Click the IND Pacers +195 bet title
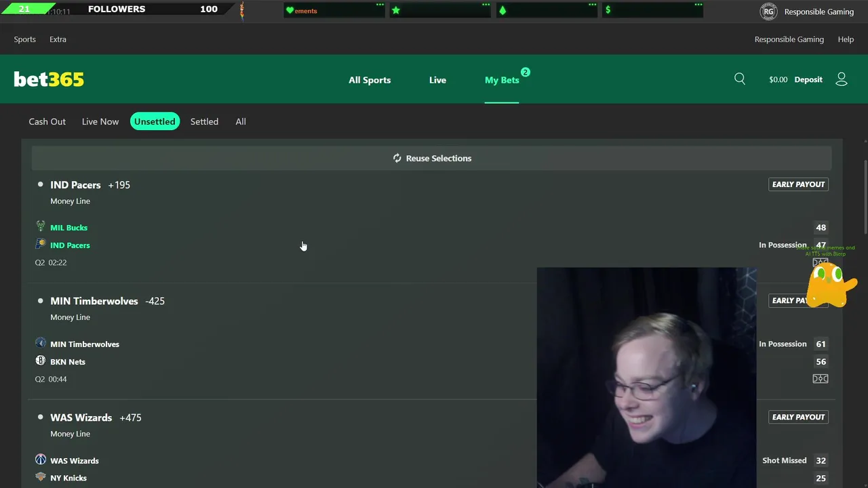The image size is (868, 488). point(90,184)
